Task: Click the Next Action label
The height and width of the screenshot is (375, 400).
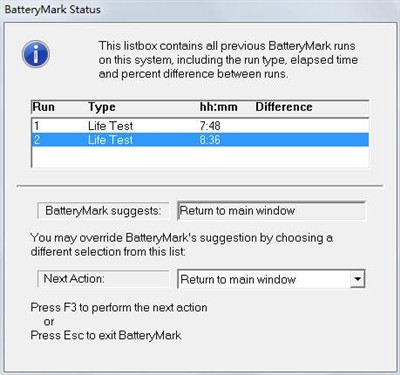Action: tap(103, 279)
